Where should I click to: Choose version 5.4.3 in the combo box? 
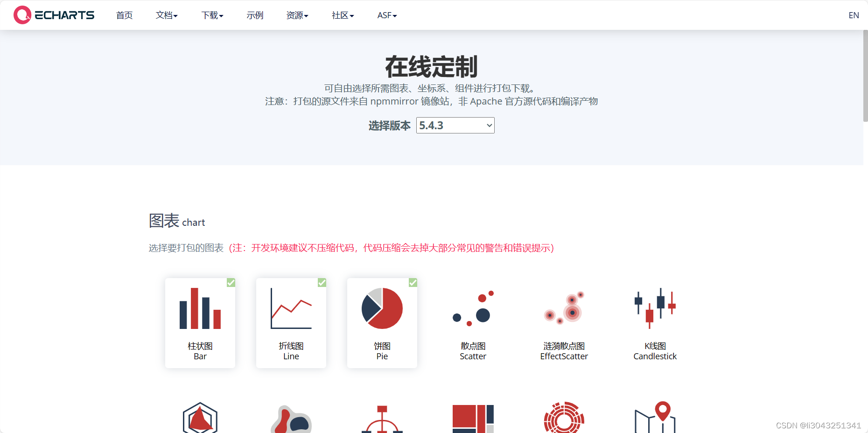(455, 125)
